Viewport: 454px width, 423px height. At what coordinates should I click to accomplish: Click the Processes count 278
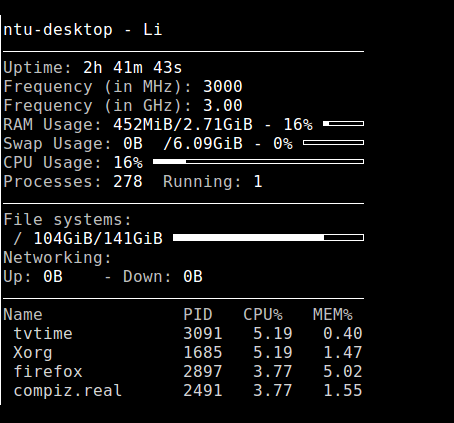click(128, 182)
